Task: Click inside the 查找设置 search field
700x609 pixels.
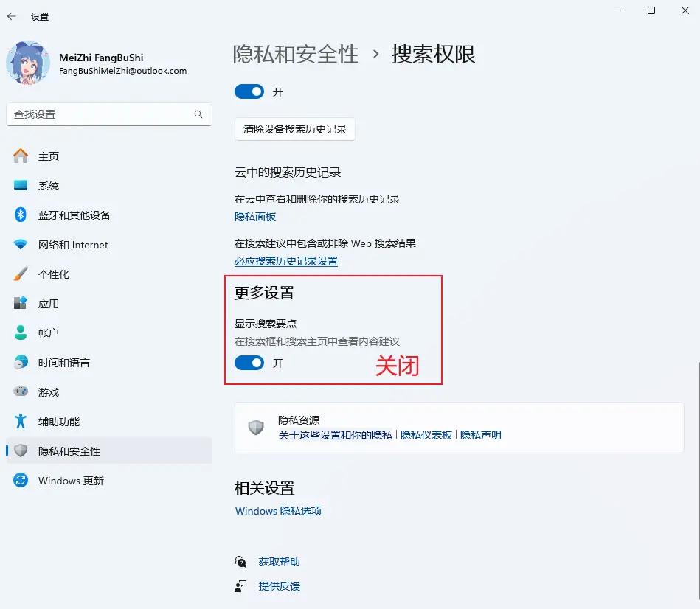Action: pyautogui.click(x=100, y=114)
